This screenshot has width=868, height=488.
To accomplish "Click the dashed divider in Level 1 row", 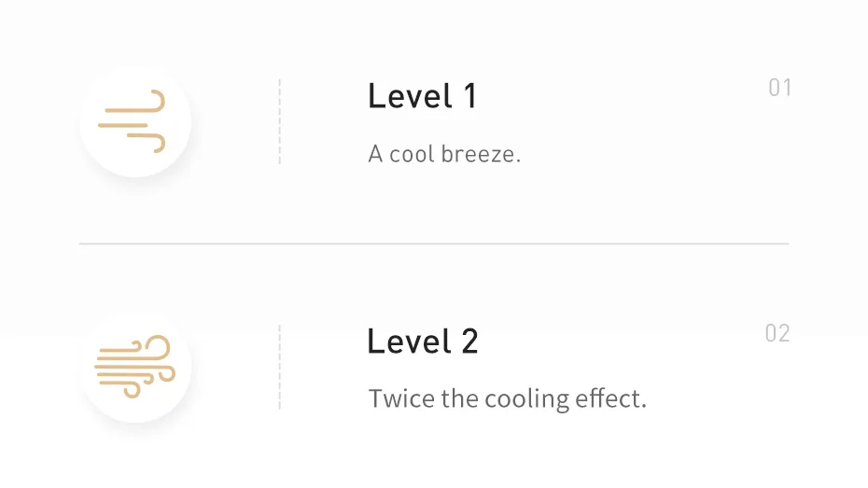I will click(279, 122).
